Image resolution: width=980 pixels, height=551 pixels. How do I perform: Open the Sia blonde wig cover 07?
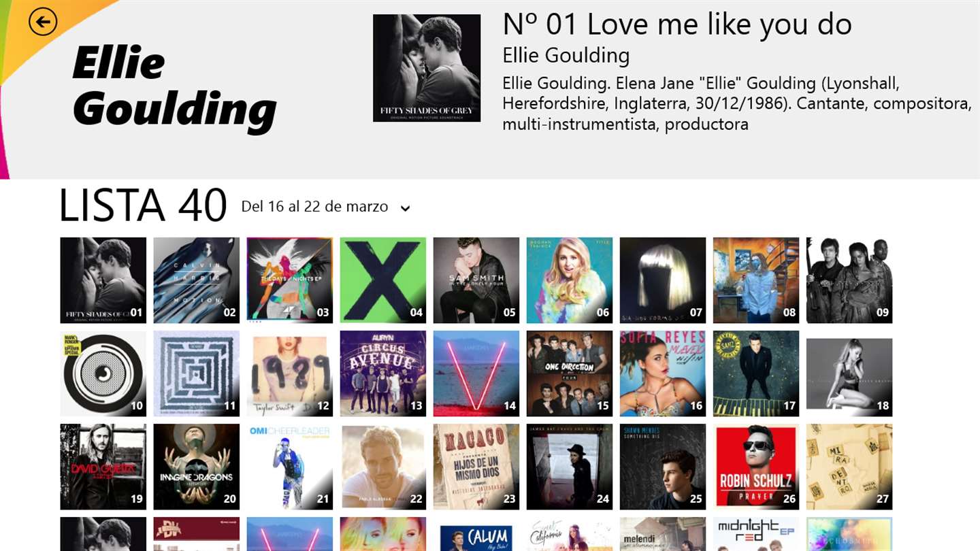pyautogui.click(x=662, y=280)
